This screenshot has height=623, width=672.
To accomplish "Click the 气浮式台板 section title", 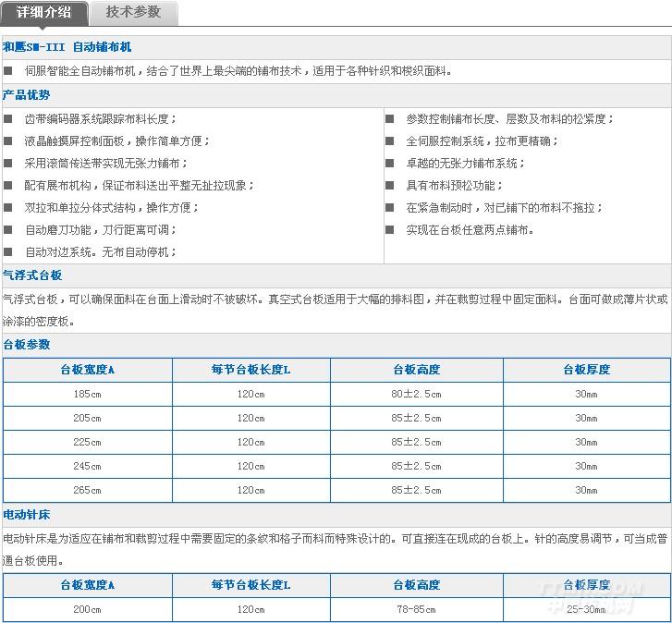I will [32, 275].
